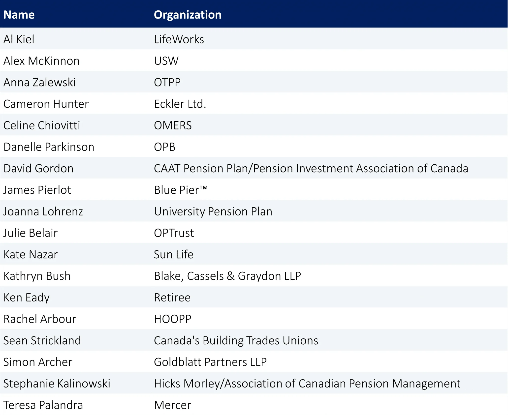Click the OTPP organization entry

tap(167, 82)
